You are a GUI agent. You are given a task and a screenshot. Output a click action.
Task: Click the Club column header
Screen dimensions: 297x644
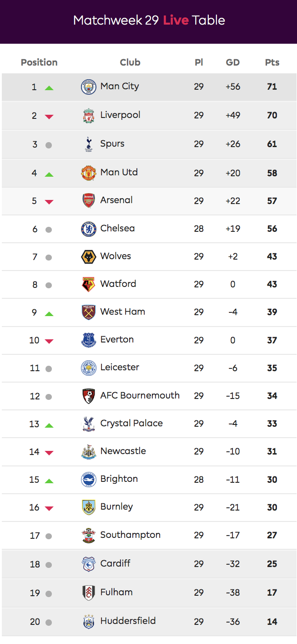(130, 62)
